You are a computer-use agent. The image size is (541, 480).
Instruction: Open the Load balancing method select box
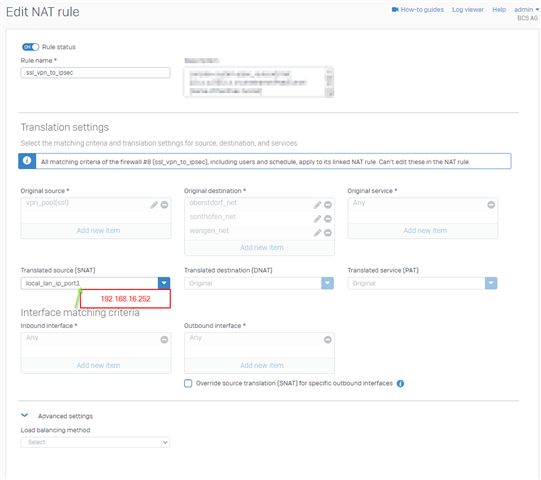(x=95, y=442)
